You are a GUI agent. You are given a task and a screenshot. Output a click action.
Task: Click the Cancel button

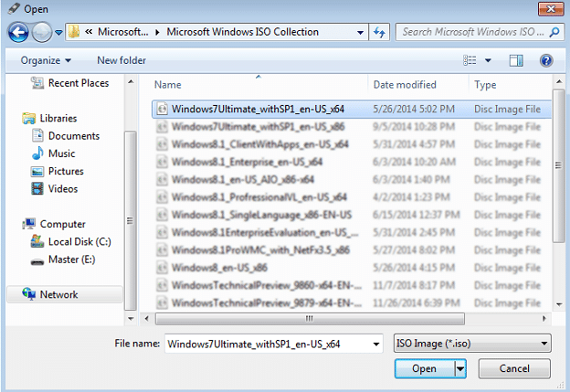[x=514, y=369]
